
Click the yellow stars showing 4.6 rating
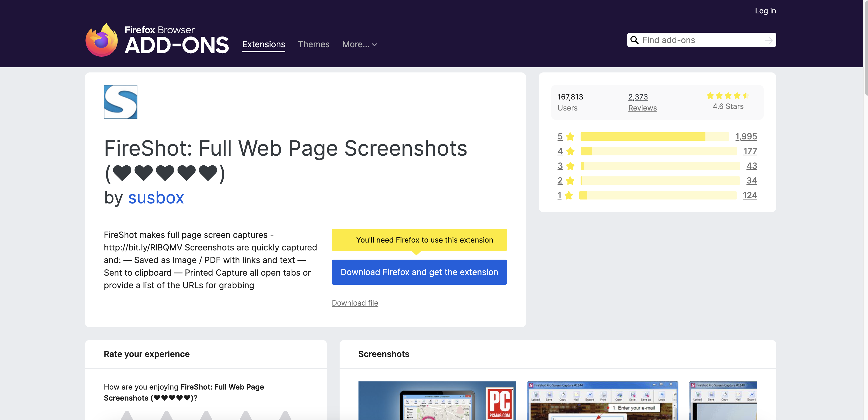(728, 96)
